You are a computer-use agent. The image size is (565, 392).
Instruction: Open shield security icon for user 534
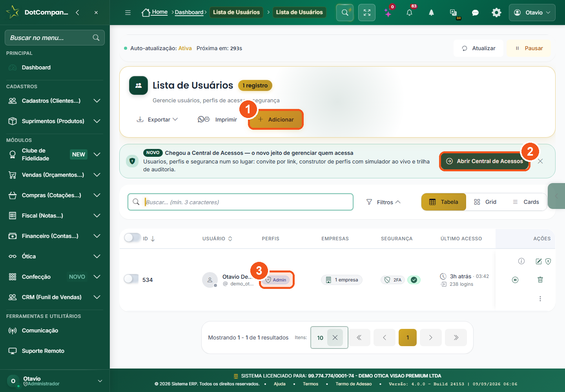pos(548,261)
